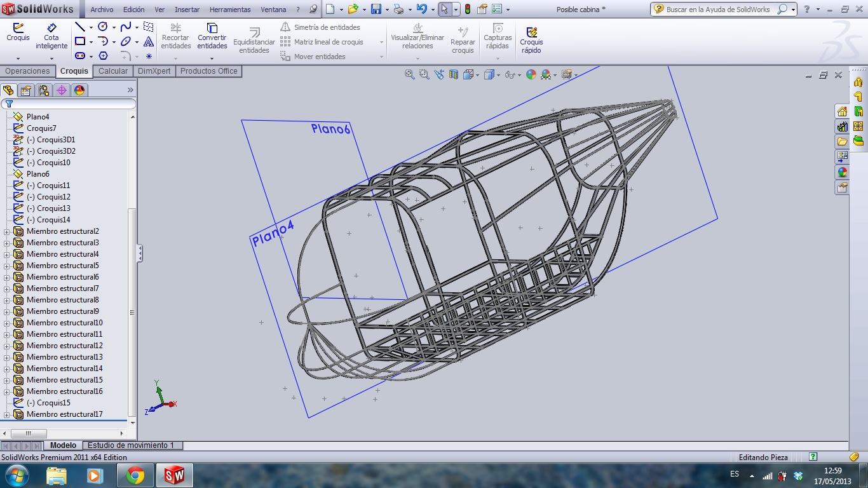This screenshot has width=868, height=488.
Task: Open the Archivo menu
Action: click(102, 10)
